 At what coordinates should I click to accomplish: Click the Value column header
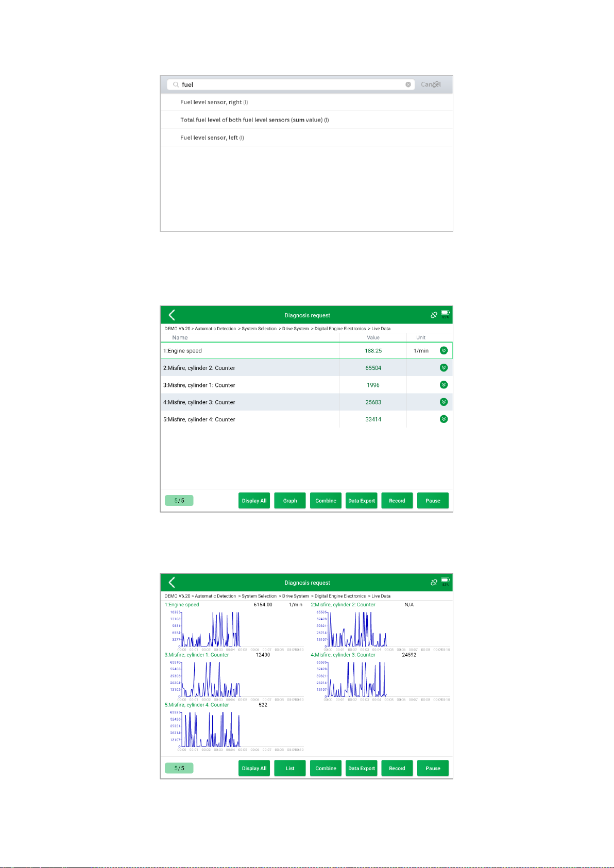click(373, 337)
